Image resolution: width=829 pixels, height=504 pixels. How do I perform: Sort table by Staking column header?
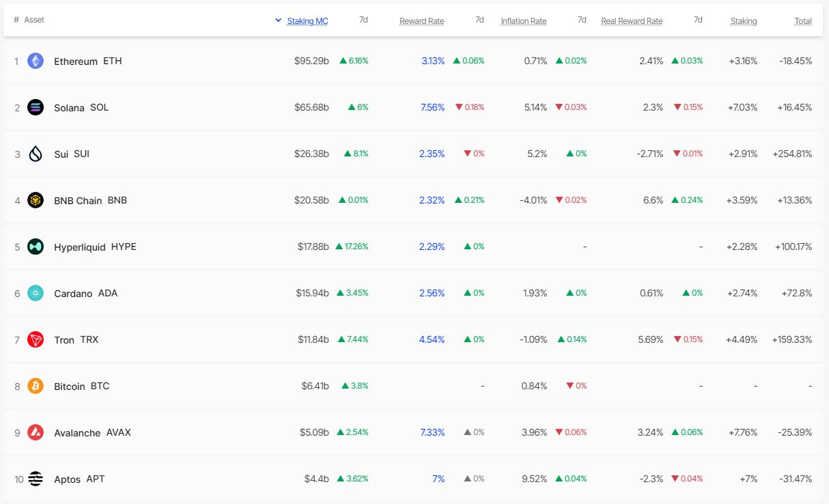(x=744, y=21)
